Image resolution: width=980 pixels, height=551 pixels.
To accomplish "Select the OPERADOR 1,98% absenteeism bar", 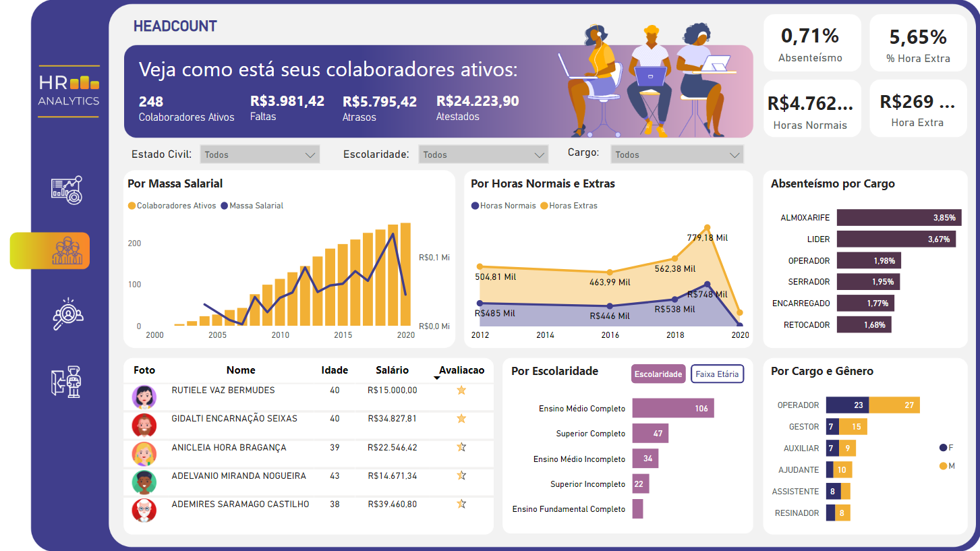I will coord(869,260).
